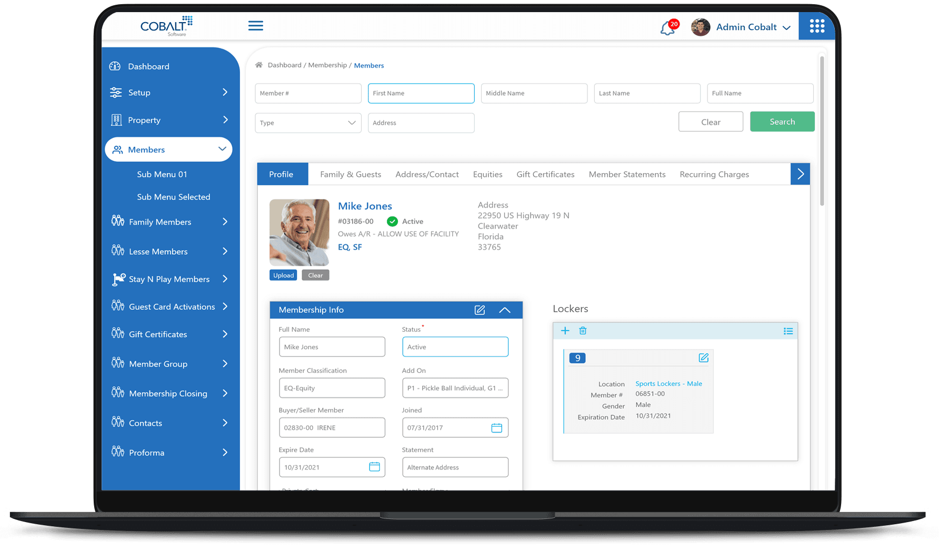Open the Expire Date calendar picker
Screen dimensions: 939x560
pos(374,467)
